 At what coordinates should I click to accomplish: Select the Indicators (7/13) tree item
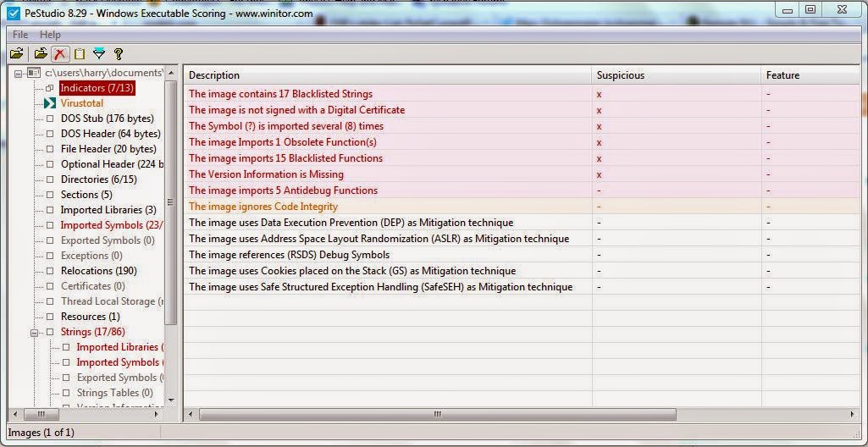(x=97, y=88)
